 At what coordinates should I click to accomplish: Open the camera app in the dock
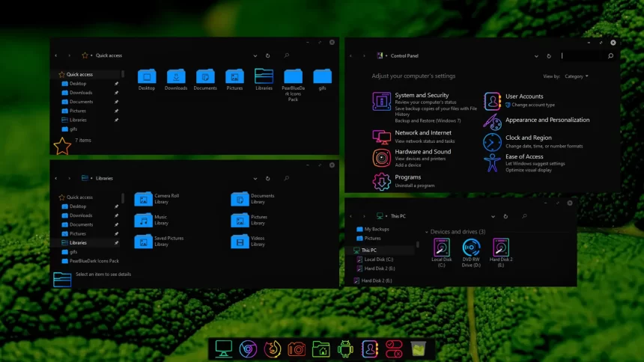[x=297, y=350]
